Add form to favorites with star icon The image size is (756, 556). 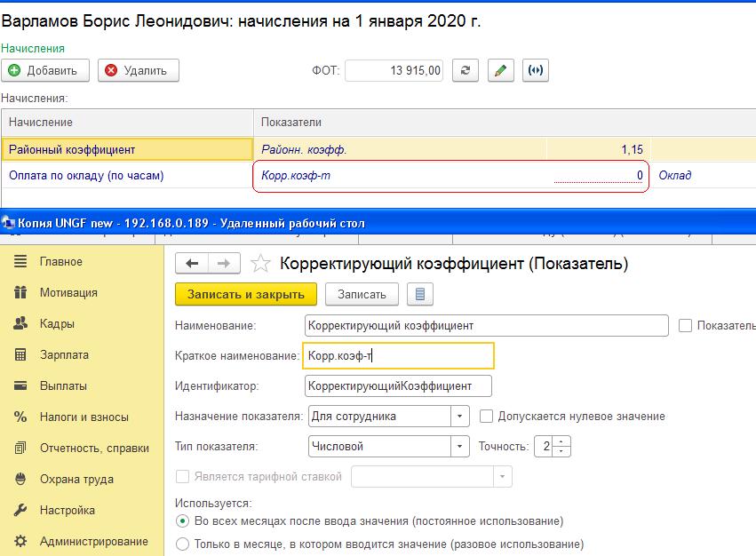260,263
